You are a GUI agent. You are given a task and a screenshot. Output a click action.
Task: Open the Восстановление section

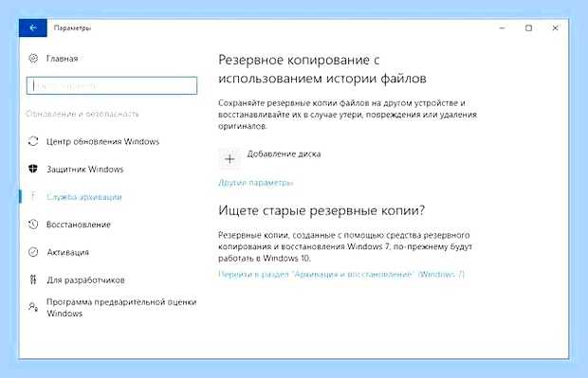(x=79, y=225)
